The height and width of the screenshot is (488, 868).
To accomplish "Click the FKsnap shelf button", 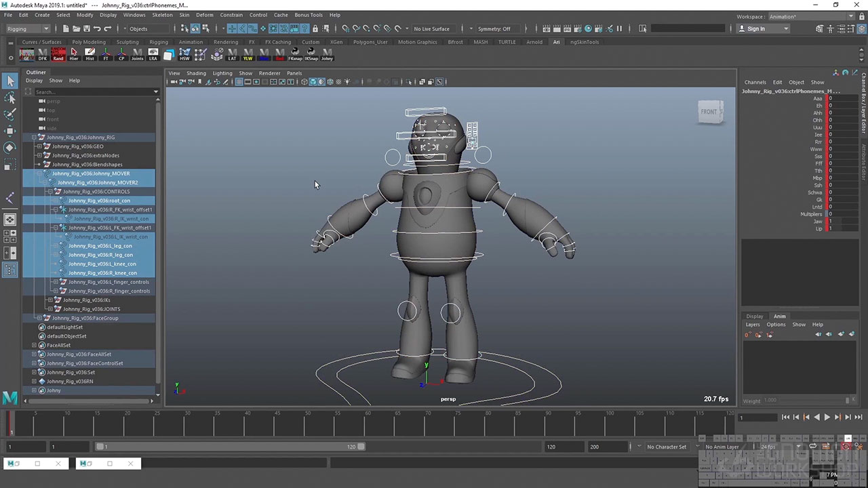I will 295,54.
